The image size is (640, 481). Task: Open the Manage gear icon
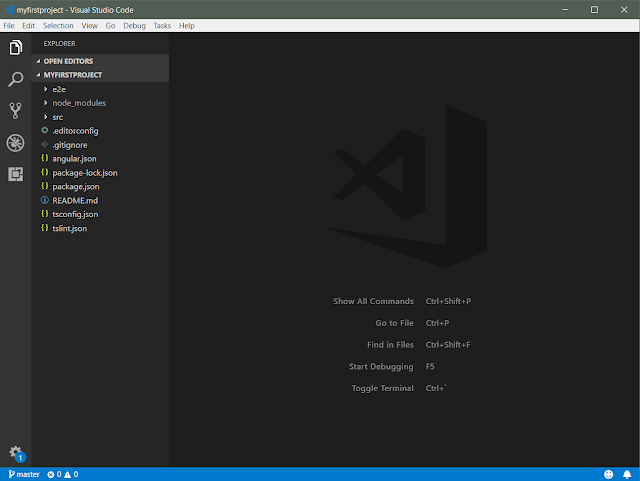pyautogui.click(x=16, y=453)
